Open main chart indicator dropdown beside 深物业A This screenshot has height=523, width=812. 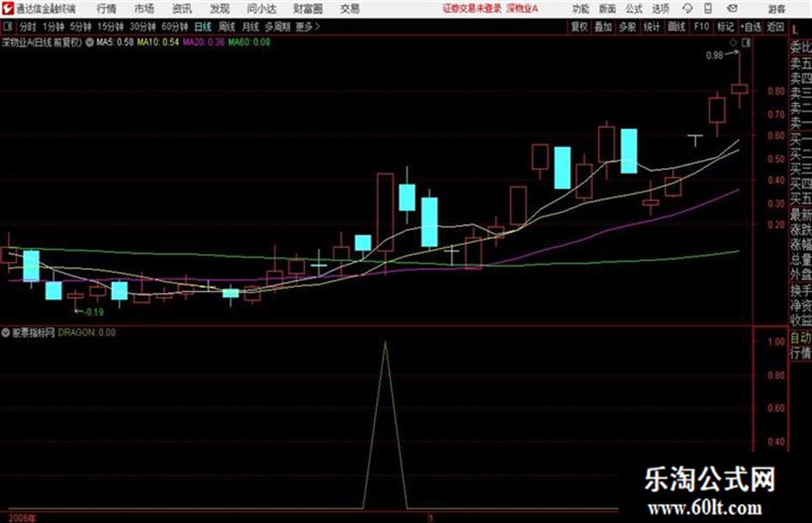(89, 42)
